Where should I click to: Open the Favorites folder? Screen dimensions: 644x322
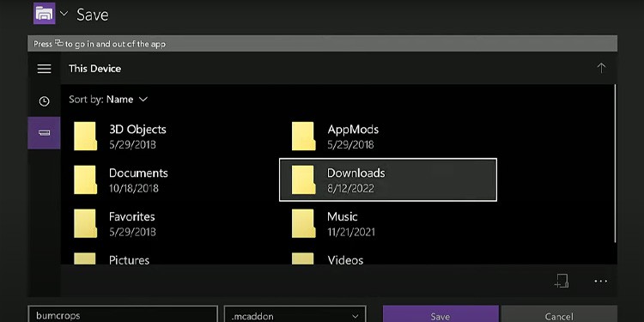click(x=170, y=224)
